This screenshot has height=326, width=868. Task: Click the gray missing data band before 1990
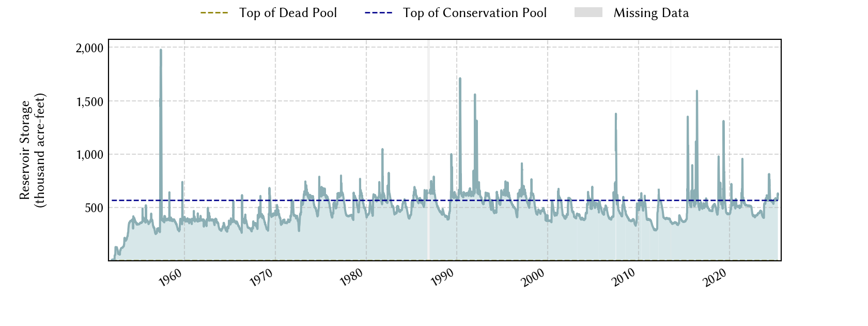[x=428, y=150]
